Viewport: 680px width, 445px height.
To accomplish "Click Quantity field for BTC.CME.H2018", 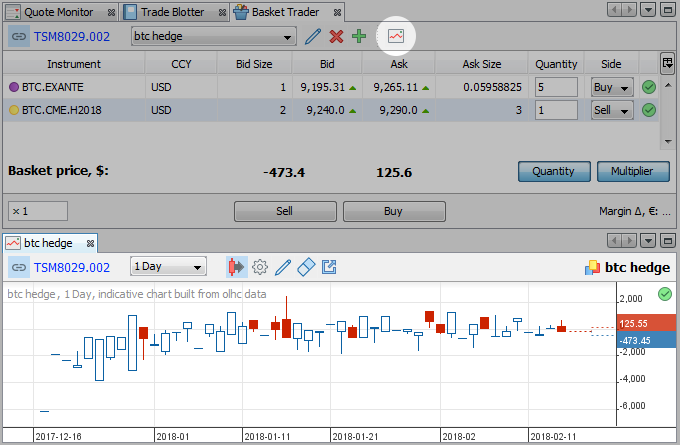I will coord(556,110).
